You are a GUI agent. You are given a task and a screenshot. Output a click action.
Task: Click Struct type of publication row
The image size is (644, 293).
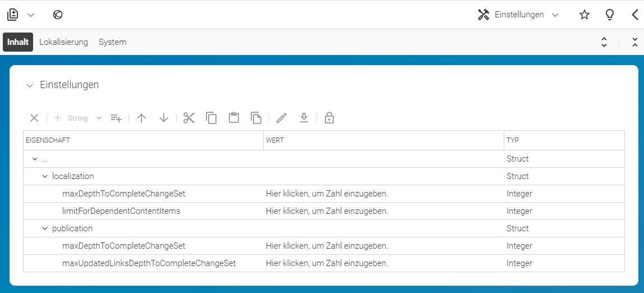[517, 228]
